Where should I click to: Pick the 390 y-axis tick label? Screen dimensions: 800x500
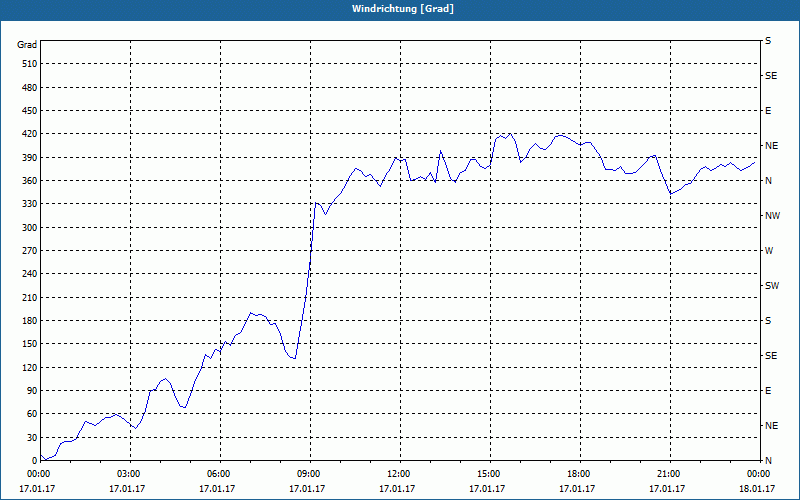[30, 158]
